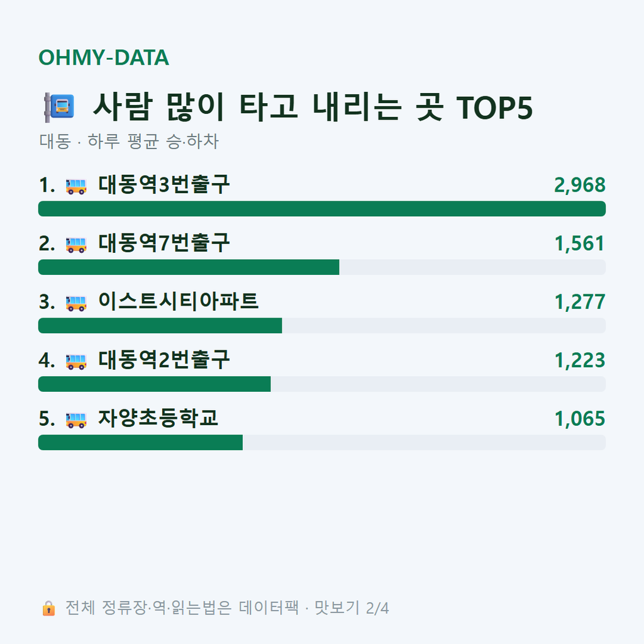This screenshot has width=644, height=644.
Task: Click the 자양초등학교 station name
Action: coord(158,418)
